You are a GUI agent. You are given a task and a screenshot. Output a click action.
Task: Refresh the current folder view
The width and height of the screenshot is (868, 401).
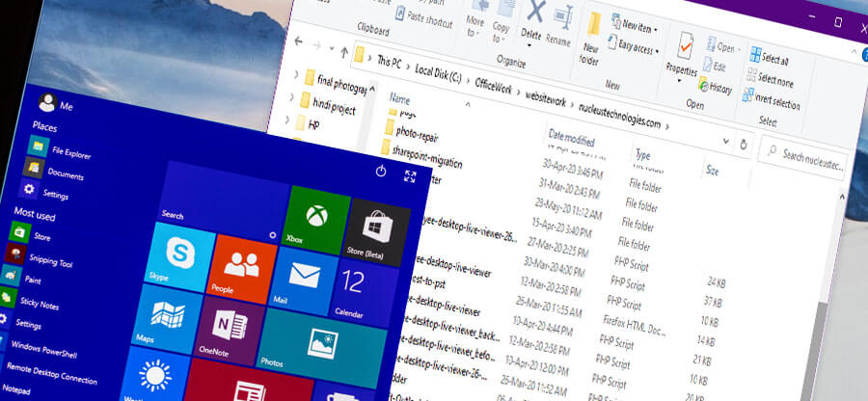(x=744, y=145)
